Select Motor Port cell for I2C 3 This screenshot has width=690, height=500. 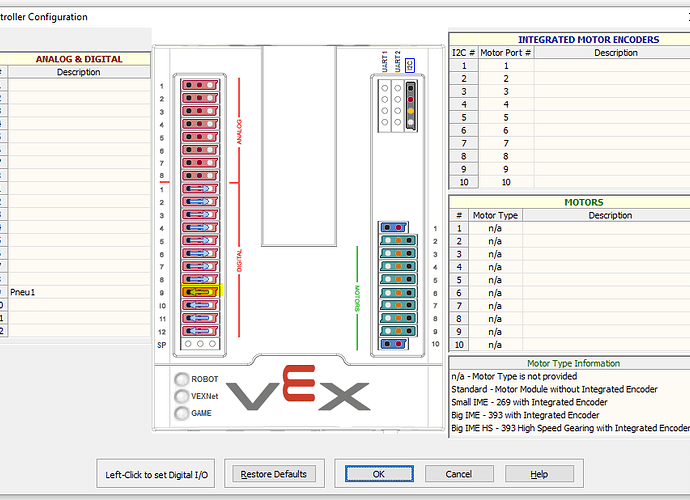point(506,92)
